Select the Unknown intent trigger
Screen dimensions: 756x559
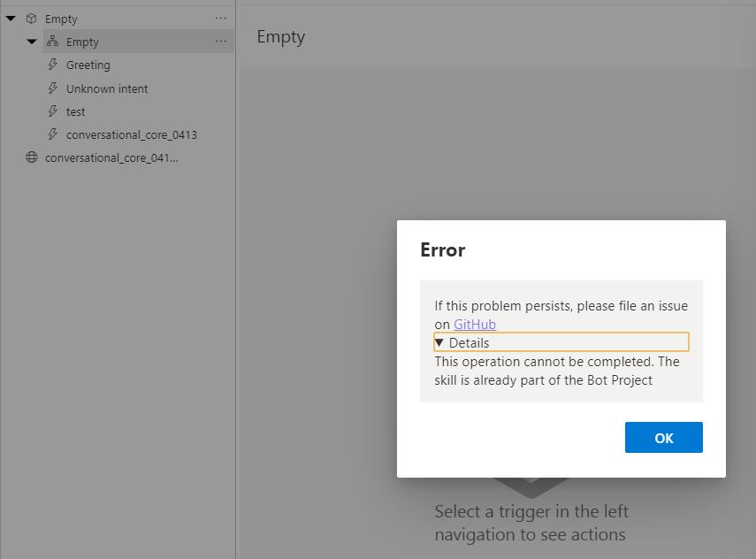coord(107,88)
